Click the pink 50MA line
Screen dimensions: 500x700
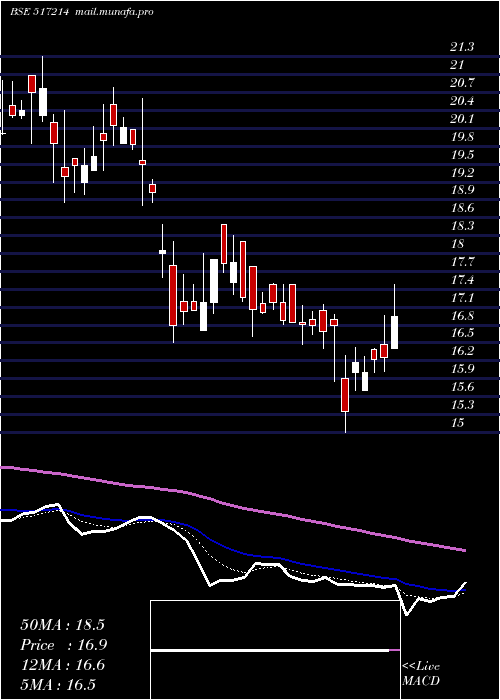point(232,504)
